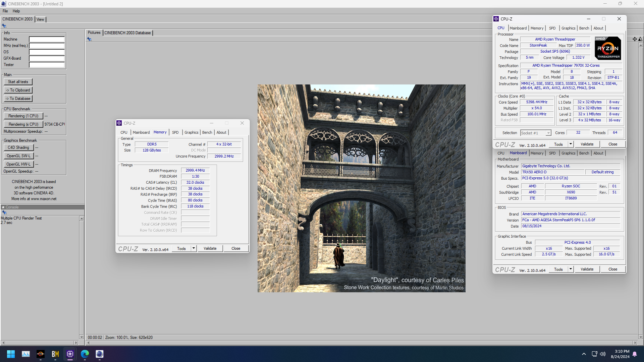This screenshot has height=362, width=644.
Task: Switch to CINEBENCH 2003 Database tab
Action: (x=127, y=33)
